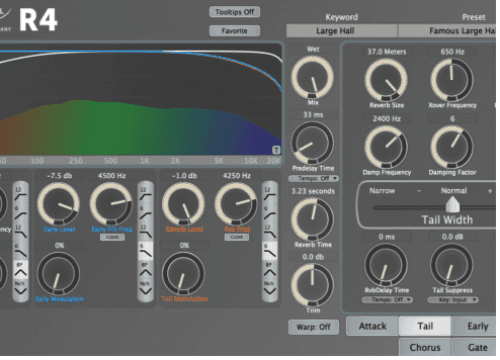
Task: Open the Preset dropdown showing Famous Large Hall
Action: (x=448, y=31)
